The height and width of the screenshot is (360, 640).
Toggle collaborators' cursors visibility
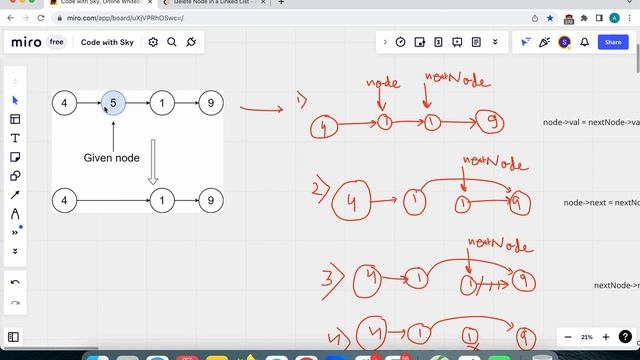525,42
